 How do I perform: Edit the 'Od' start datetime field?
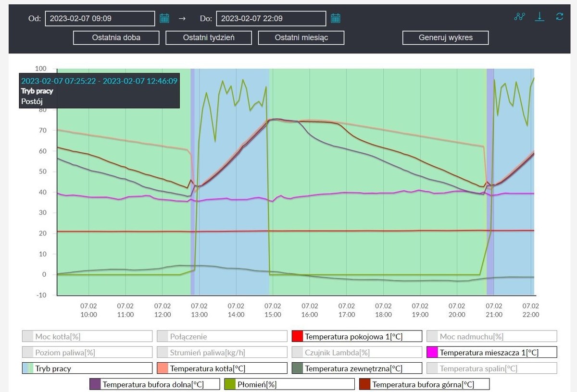pos(100,19)
